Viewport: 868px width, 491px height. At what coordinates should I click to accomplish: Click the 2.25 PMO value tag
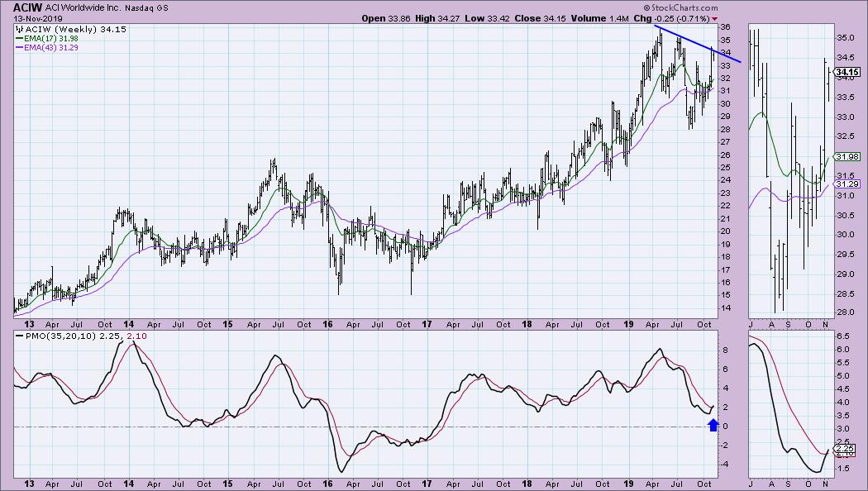coord(843,448)
